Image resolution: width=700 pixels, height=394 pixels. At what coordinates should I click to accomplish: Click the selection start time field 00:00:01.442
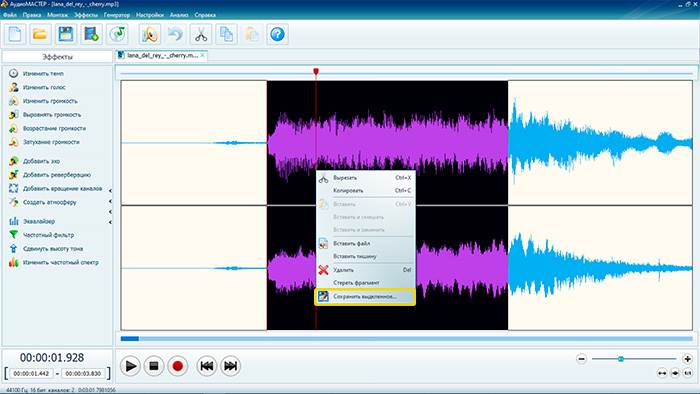pos(31,373)
